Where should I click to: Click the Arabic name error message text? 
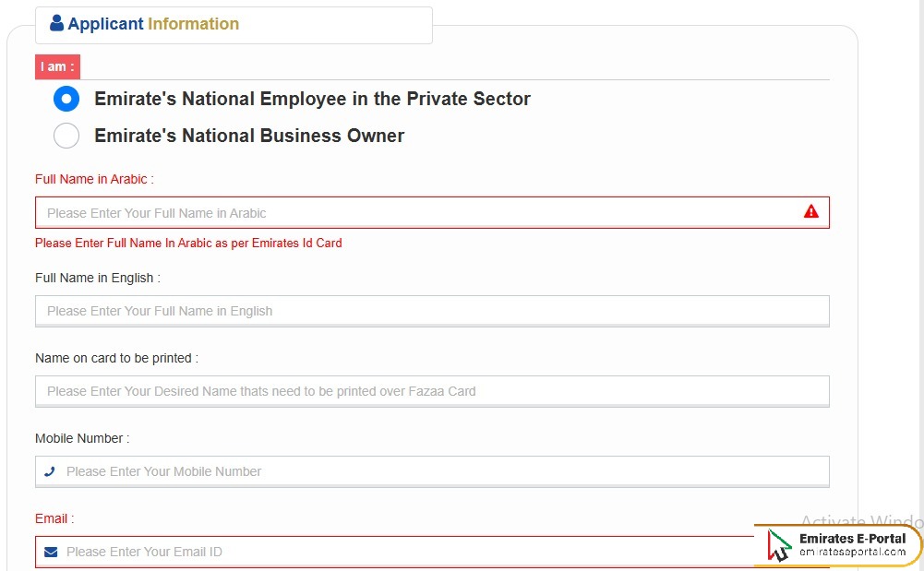tap(188, 243)
